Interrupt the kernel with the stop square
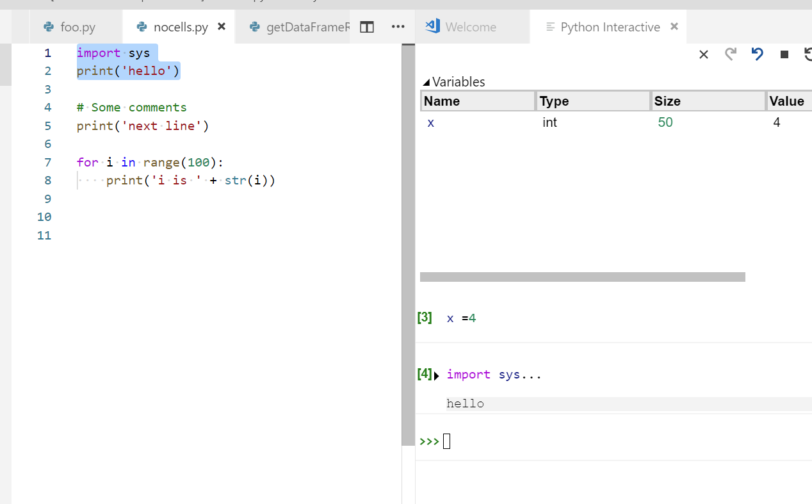The width and height of the screenshot is (812, 504). (x=784, y=54)
